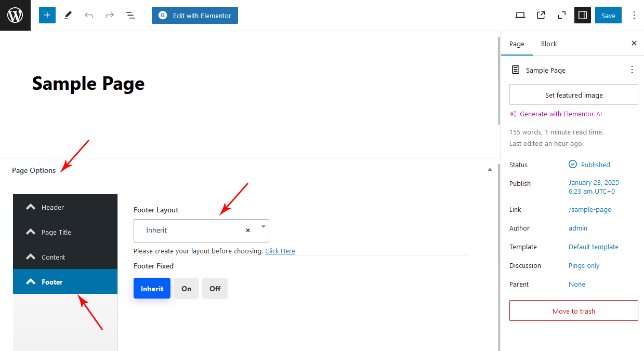644x351 pixels.
Task: Turn Footer Fixed On
Action: pos(186,289)
